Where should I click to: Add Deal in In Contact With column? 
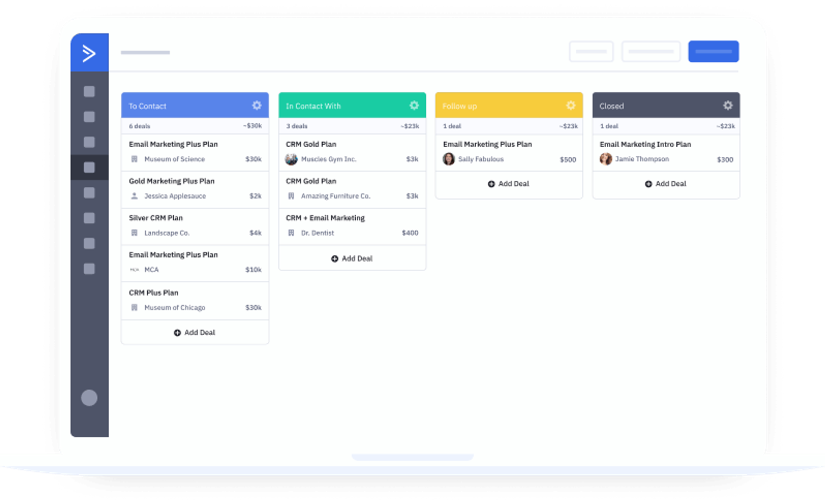point(352,258)
